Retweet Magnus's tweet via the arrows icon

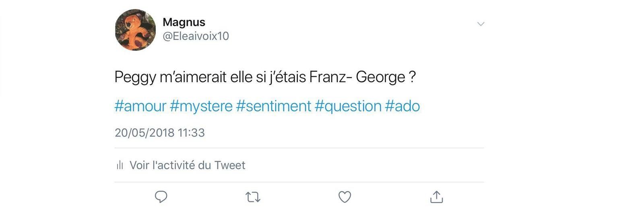point(253,197)
